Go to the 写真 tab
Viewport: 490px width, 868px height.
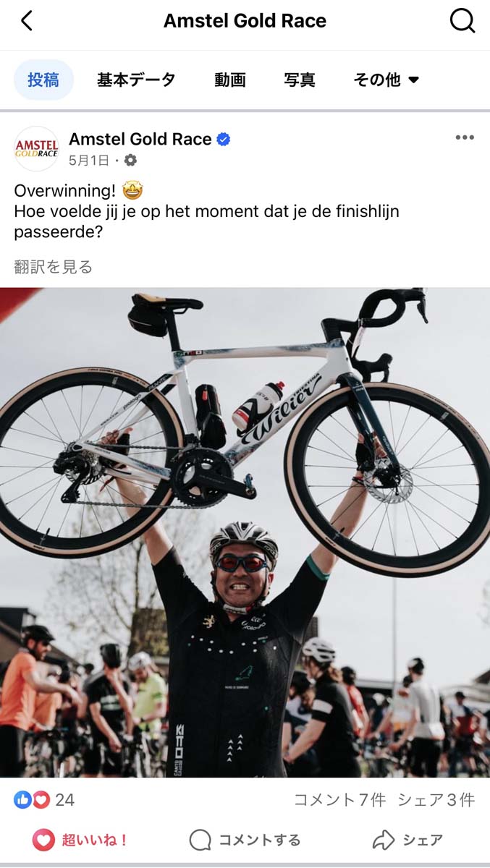pos(300,80)
